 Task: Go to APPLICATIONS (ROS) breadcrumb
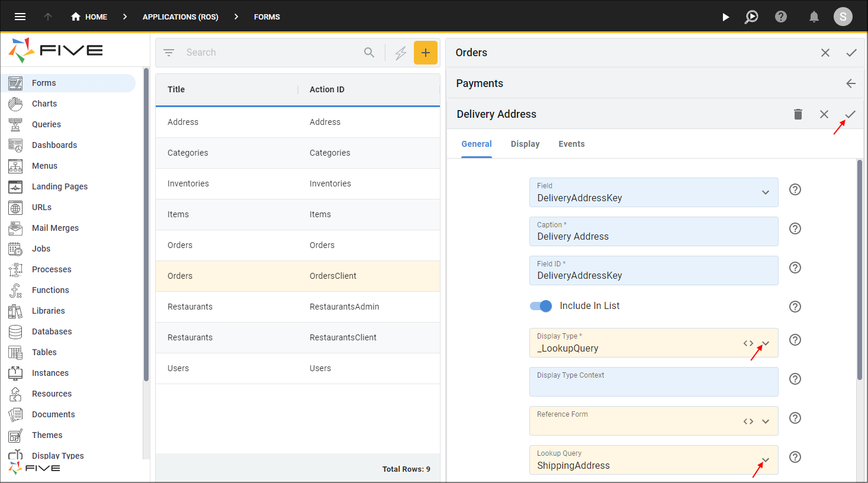[x=181, y=17]
